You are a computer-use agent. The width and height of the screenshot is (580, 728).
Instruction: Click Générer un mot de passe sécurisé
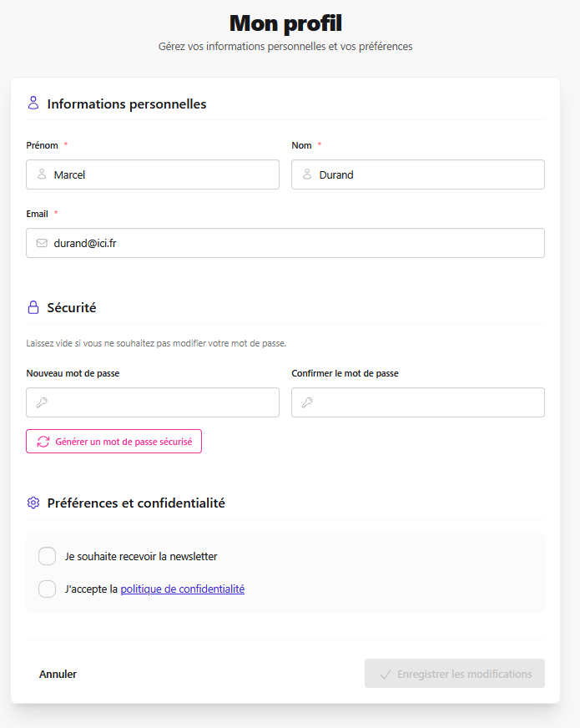coord(113,442)
